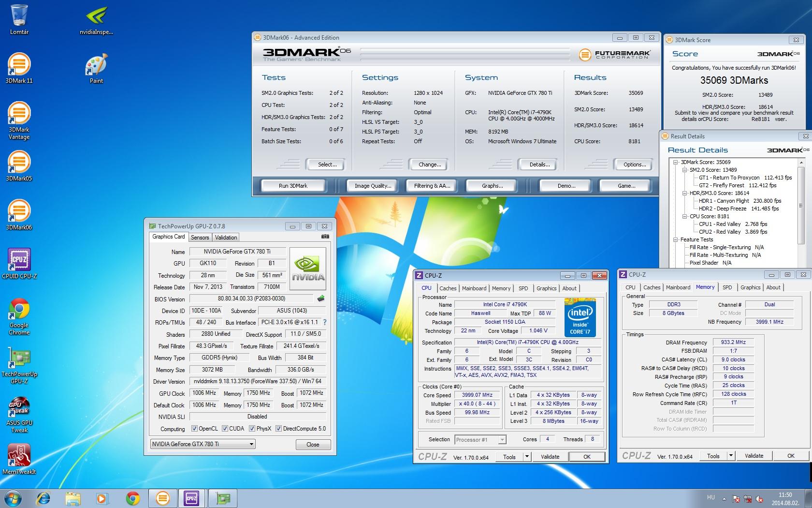Switch to the GPU-Z taskbar button
This screenshot has width=812, height=508.
(223, 498)
